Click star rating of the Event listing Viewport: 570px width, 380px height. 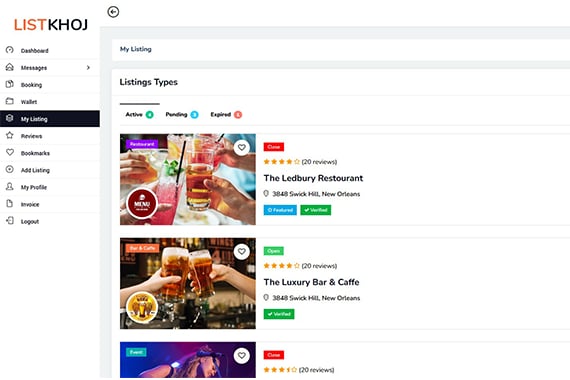tap(280, 370)
